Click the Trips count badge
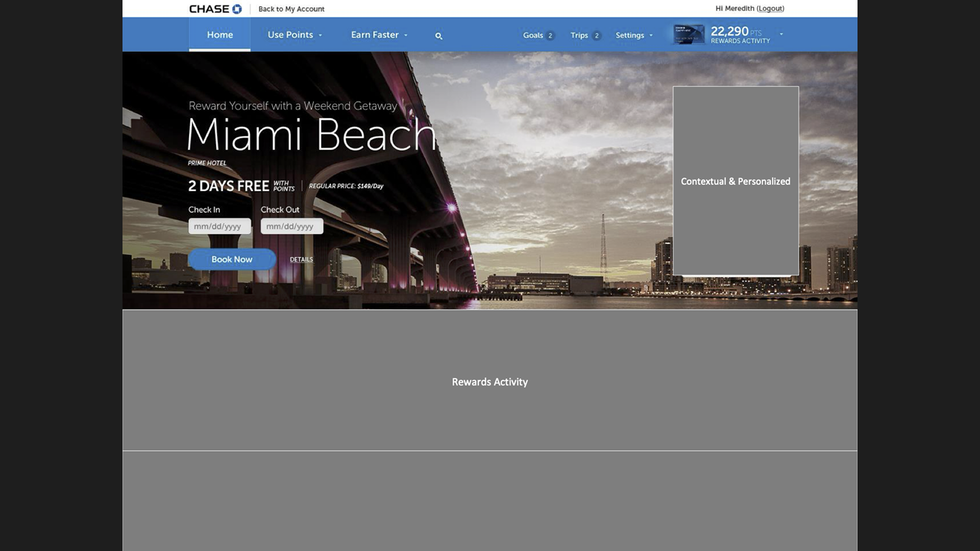Image resolution: width=980 pixels, height=551 pixels. [x=596, y=36]
